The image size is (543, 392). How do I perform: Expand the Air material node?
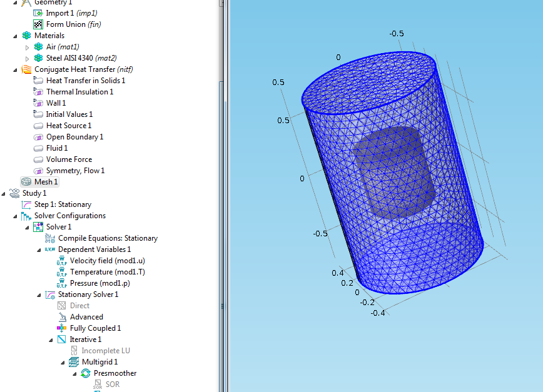(x=27, y=47)
